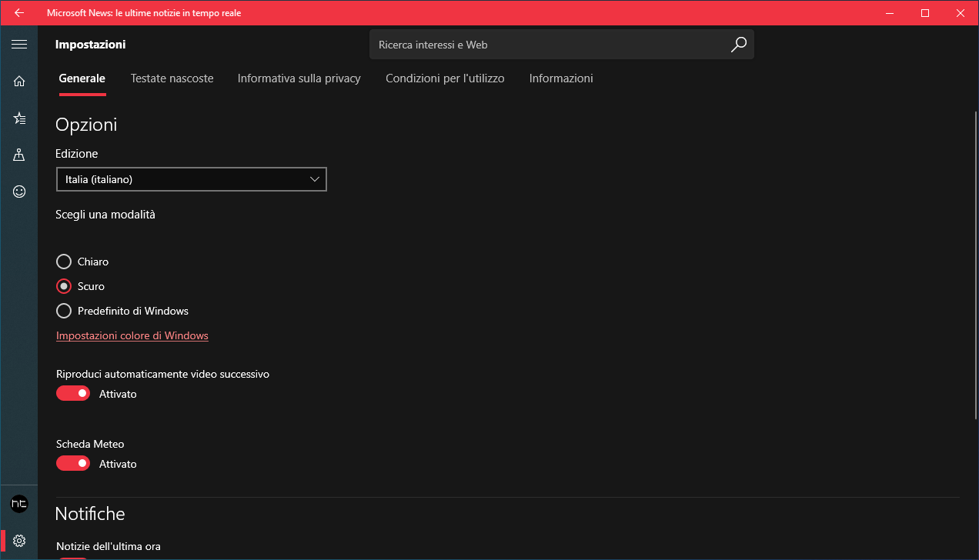Open the search magnifier icon
This screenshot has width=979, height=560.
(738, 45)
